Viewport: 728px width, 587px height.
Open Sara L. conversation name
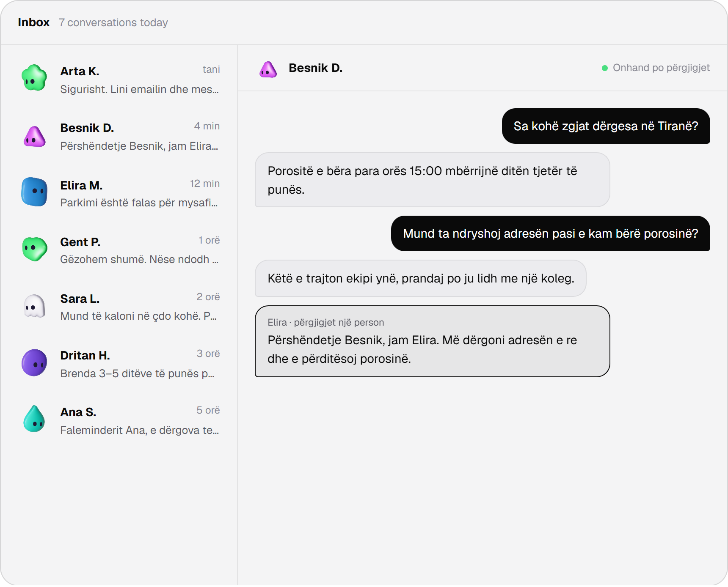(80, 299)
